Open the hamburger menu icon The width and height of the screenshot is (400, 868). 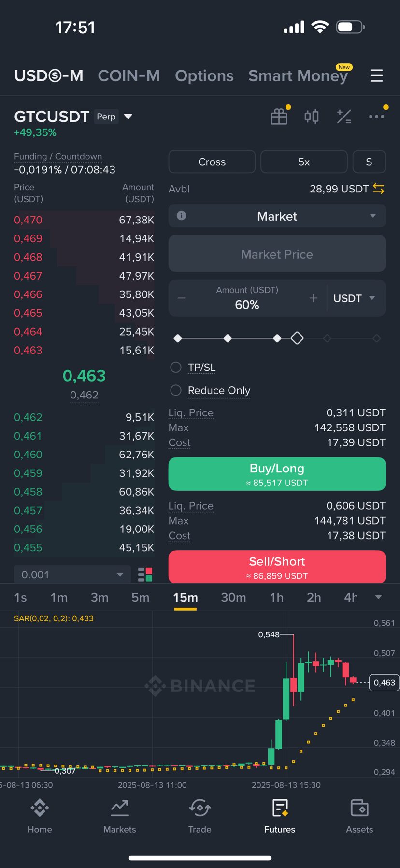(x=376, y=76)
